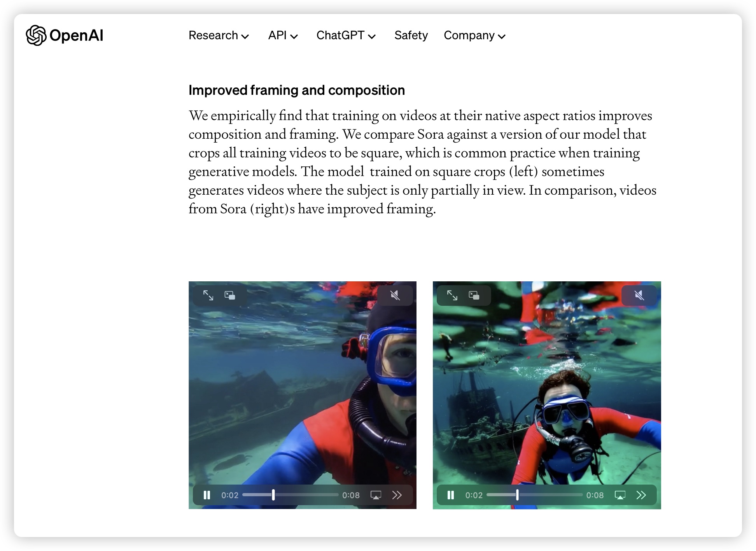Image resolution: width=756 pixels, height=551 pixels.
Task: Click the heading 'Improved framing and composition'
Action: point(297,90)
